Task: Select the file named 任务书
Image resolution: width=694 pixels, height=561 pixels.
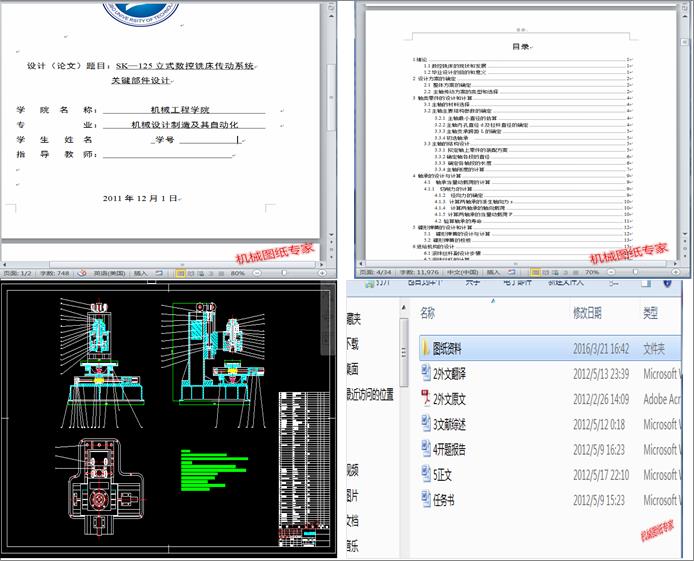Action: click(x=443, y=500)
